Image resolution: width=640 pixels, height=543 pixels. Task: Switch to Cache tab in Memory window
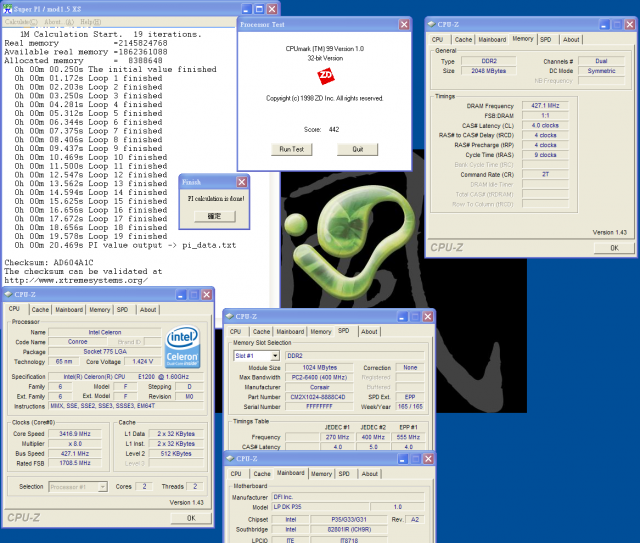(463, 40)
